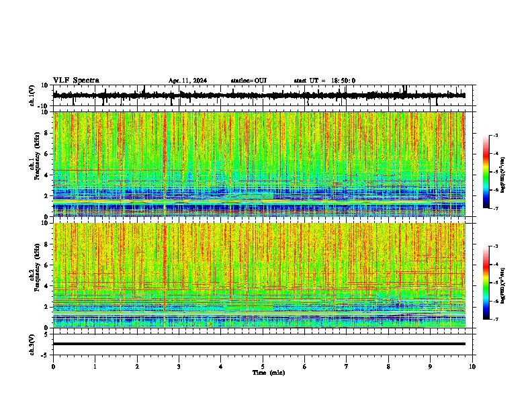The width and height of the screenshot is (532, 411).
Task: Click the ch.1 voltage waveform trace
Action: click(x=259, y=95)
